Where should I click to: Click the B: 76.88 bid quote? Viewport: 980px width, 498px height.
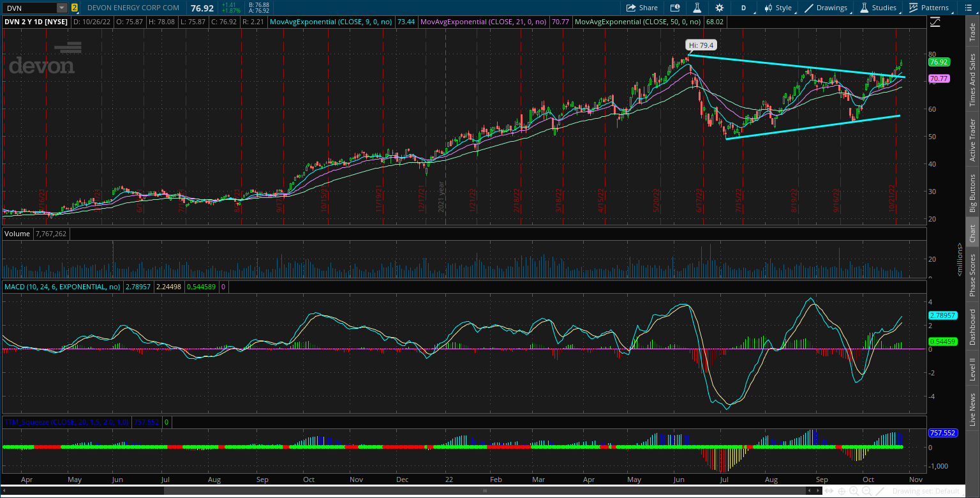[x=258, y=4]
